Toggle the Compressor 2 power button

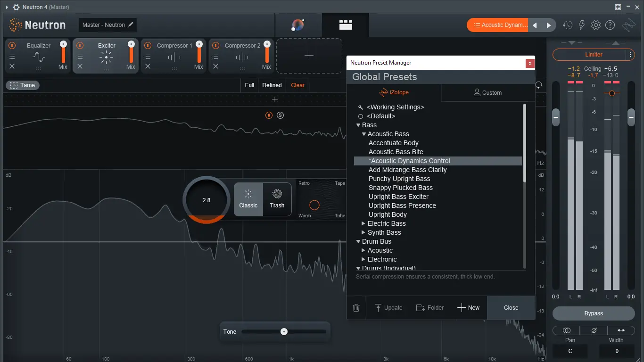coord(216,46)
